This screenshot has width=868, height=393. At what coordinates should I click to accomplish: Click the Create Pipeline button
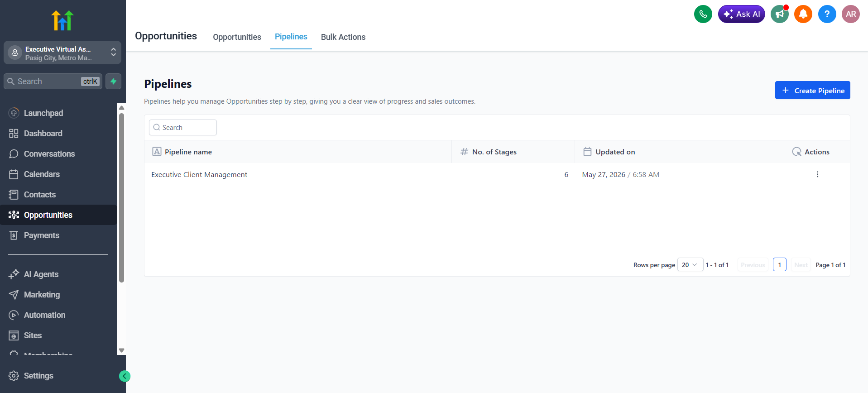point(812,90)
